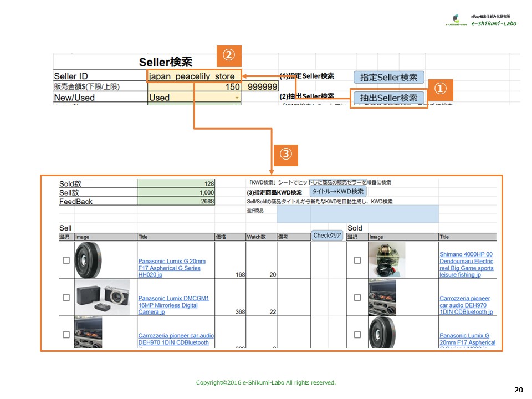The image size is (532, 399).
Task: Open Shimano 4000HP Dendoumaru Electric reel link
Action: 467,264
